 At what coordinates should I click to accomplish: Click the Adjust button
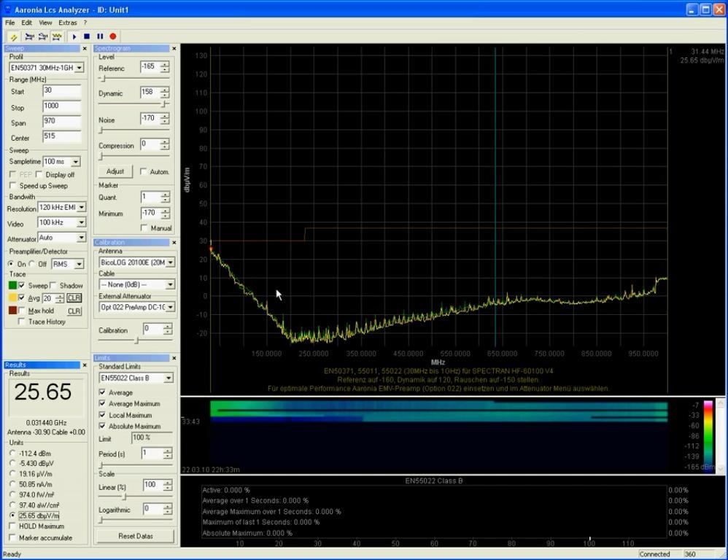point(115,171)
